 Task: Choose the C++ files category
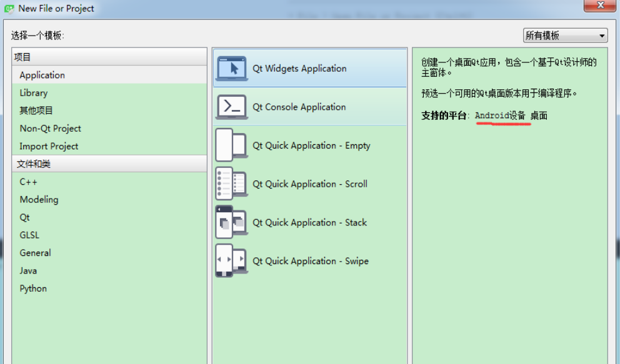109,182
